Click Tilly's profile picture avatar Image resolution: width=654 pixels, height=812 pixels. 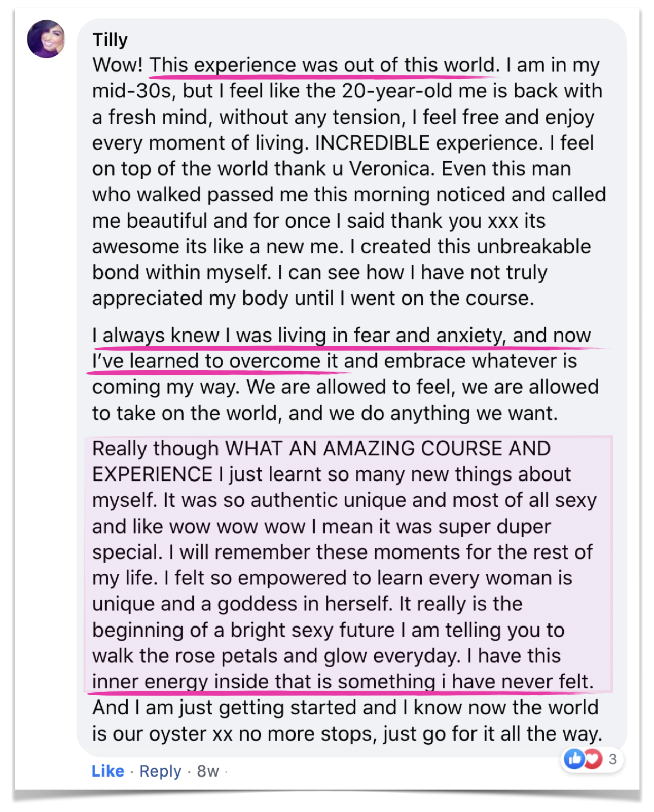46,39
